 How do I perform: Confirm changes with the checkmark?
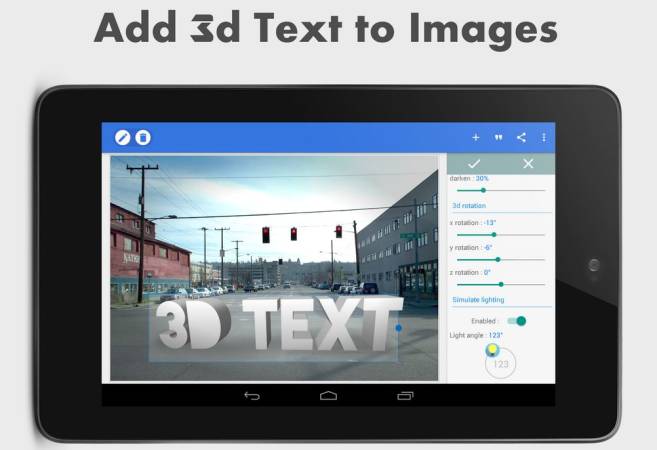click(x=474, y=164)
